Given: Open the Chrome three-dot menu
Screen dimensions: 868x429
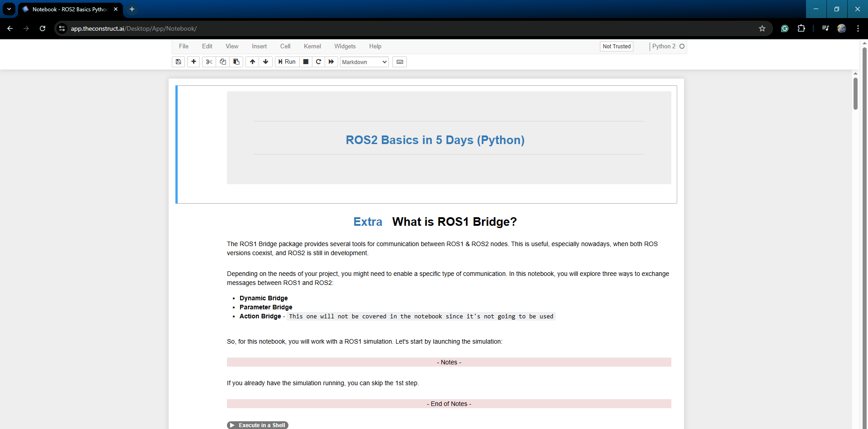Looking at the screenshot, I should 858,28.
